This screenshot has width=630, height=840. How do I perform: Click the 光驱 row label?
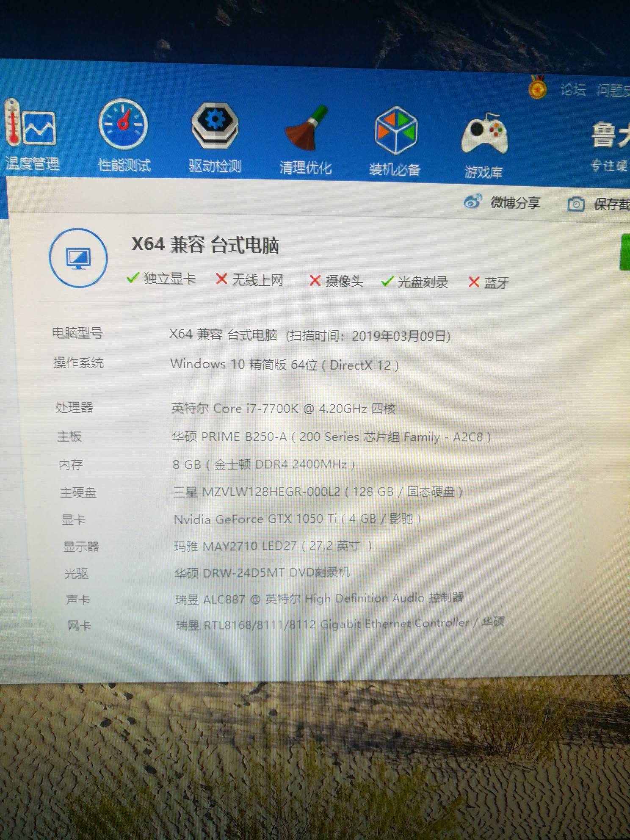point(77,574)
